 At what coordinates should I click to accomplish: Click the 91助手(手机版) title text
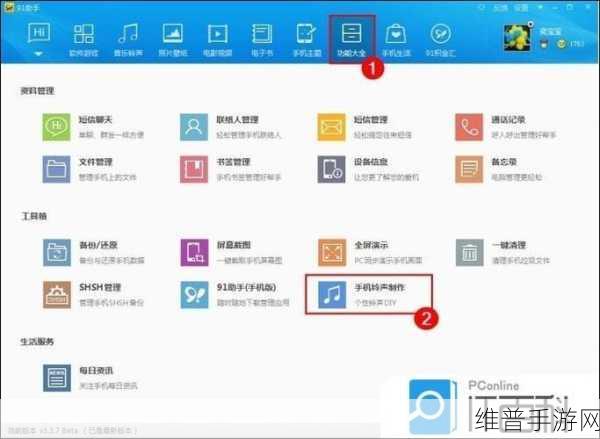point(247,287)
